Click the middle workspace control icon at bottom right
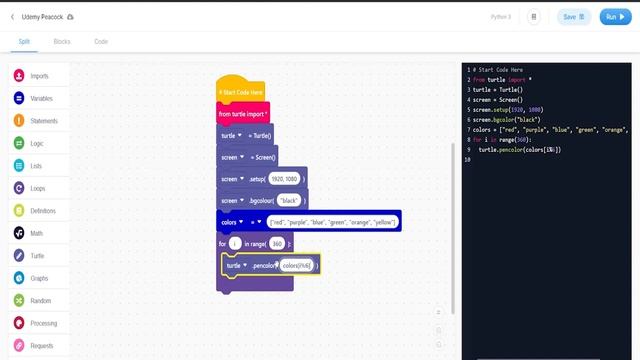The image size is (640, 360). coord(438,330)
